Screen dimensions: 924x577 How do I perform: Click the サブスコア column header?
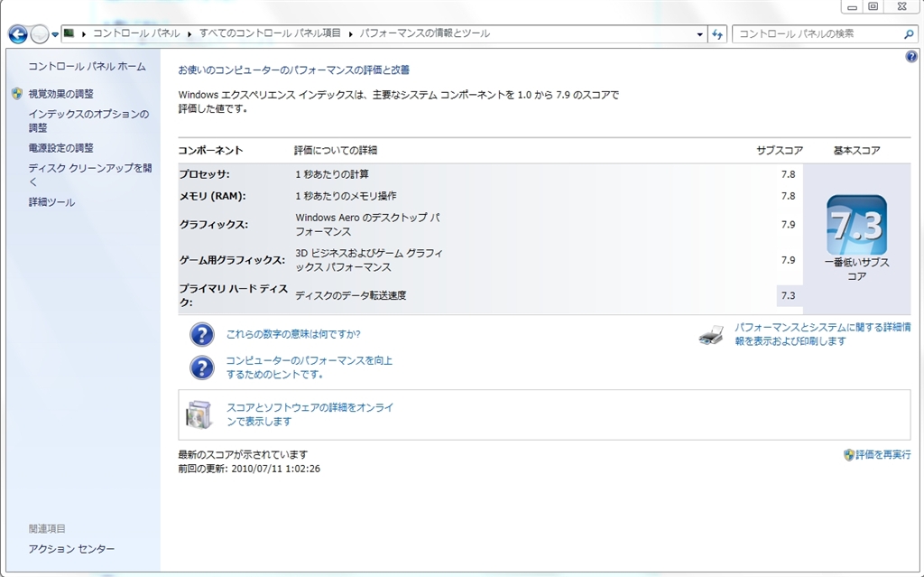(780, 151)
